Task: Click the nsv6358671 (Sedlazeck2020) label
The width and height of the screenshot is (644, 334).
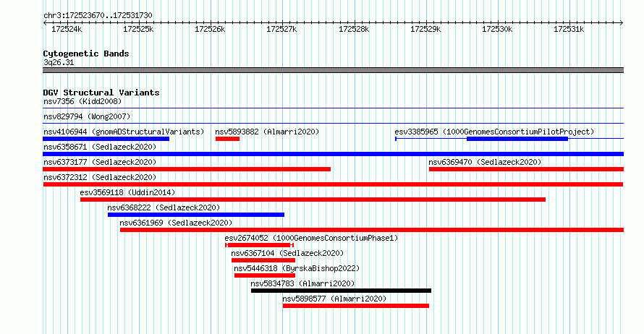Action: 100,147
